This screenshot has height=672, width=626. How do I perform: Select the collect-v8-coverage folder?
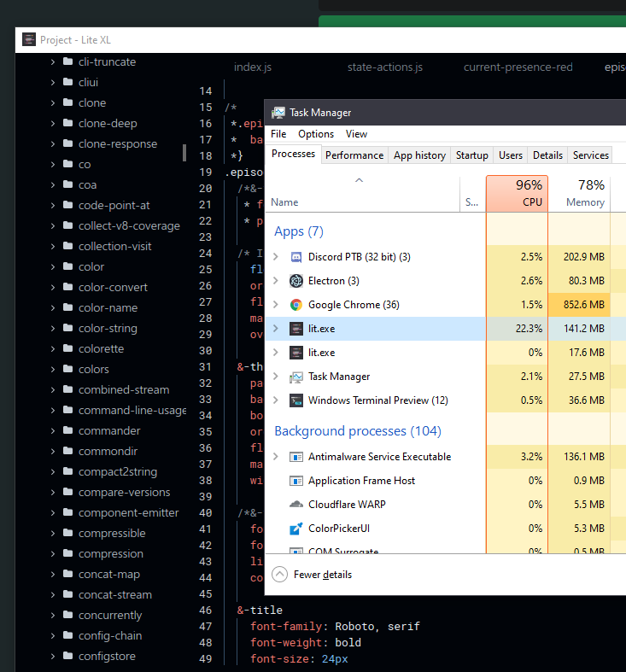[x=129, y=226]
